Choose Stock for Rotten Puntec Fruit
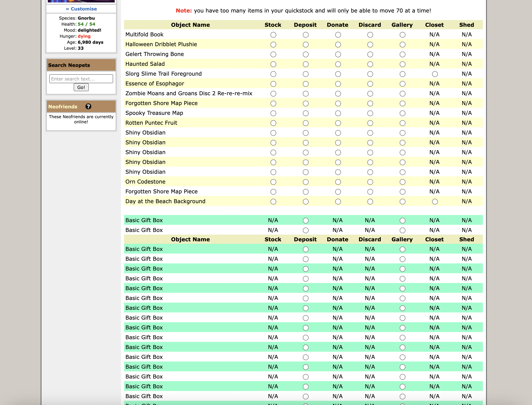 273,123
